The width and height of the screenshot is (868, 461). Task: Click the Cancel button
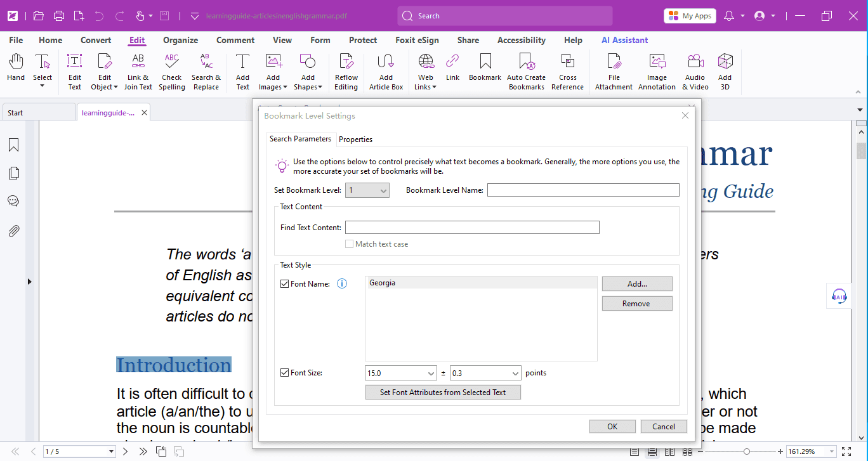coord(664,427)
